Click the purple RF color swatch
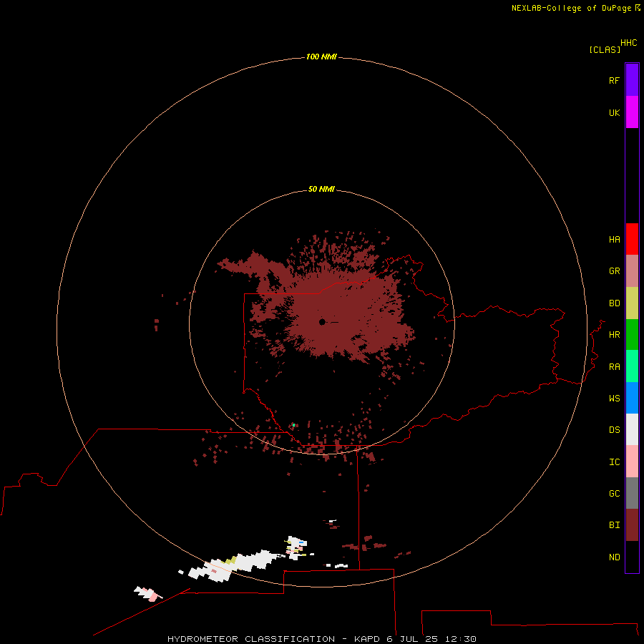Viewport: 644px width, 644px height. pos(632,80)
